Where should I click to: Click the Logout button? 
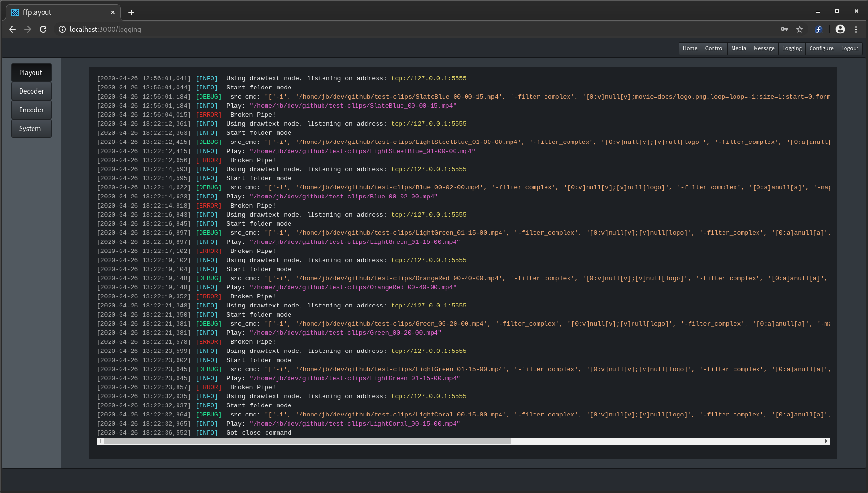point(850,48)
